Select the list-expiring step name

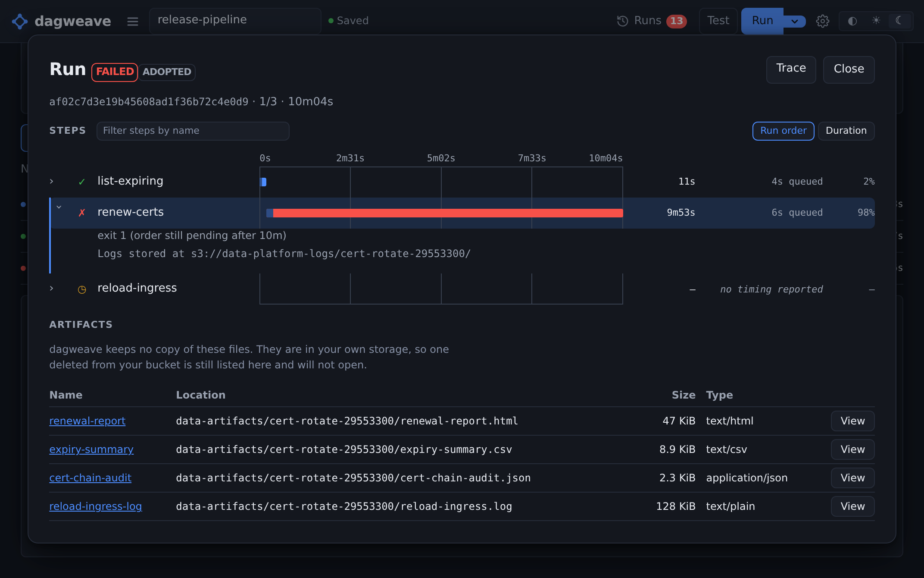click(x=131, y=181)
